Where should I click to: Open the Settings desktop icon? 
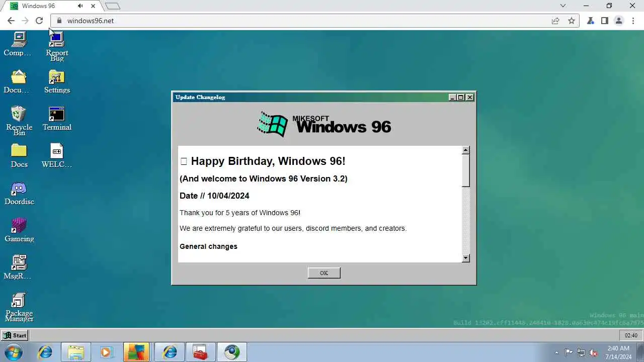(57, 81)
